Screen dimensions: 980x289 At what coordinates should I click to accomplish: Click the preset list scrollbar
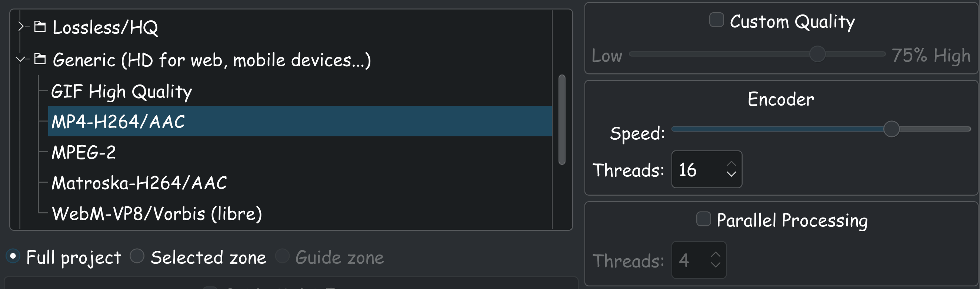[561, 120]
